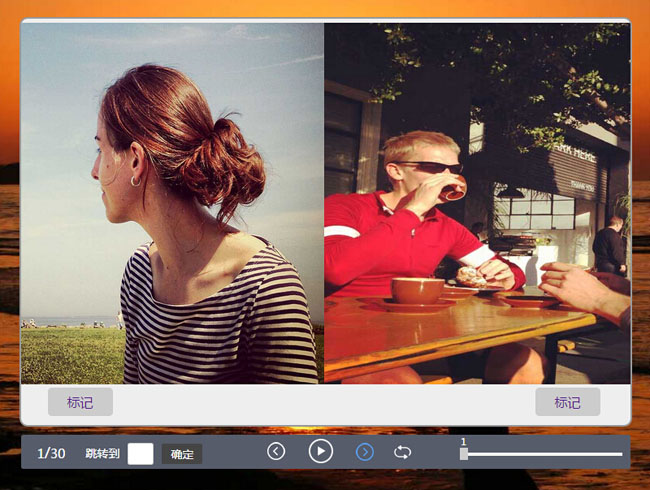
Task: Click the left 标记 button under the woman photo
Action: [x=80, y=402]
